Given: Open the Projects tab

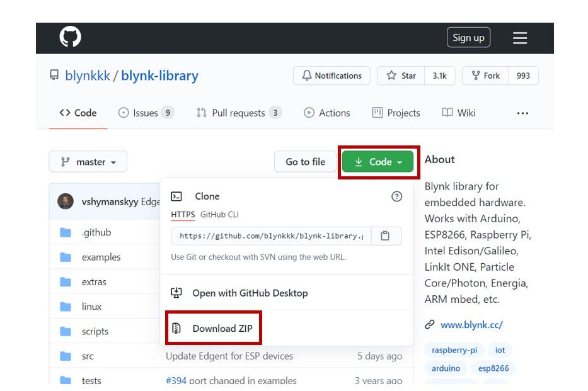Looking at the screenshot, I should pyautogui.click(x=396, y=113).
